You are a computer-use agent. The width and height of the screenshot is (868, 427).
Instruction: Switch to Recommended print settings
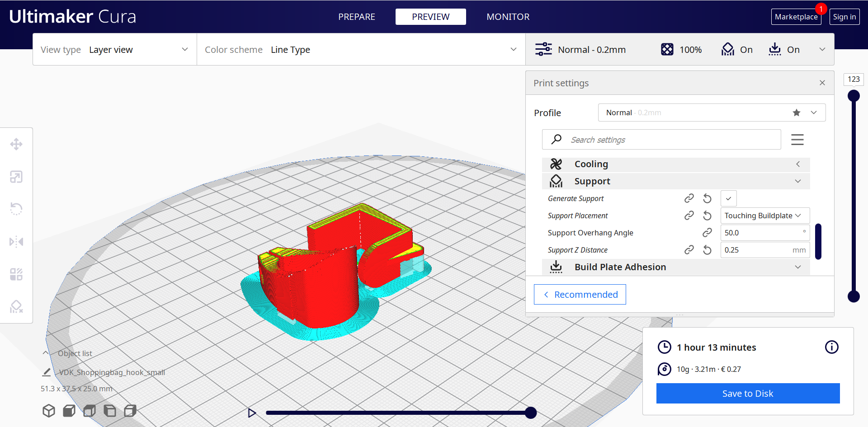pos(580,295)
